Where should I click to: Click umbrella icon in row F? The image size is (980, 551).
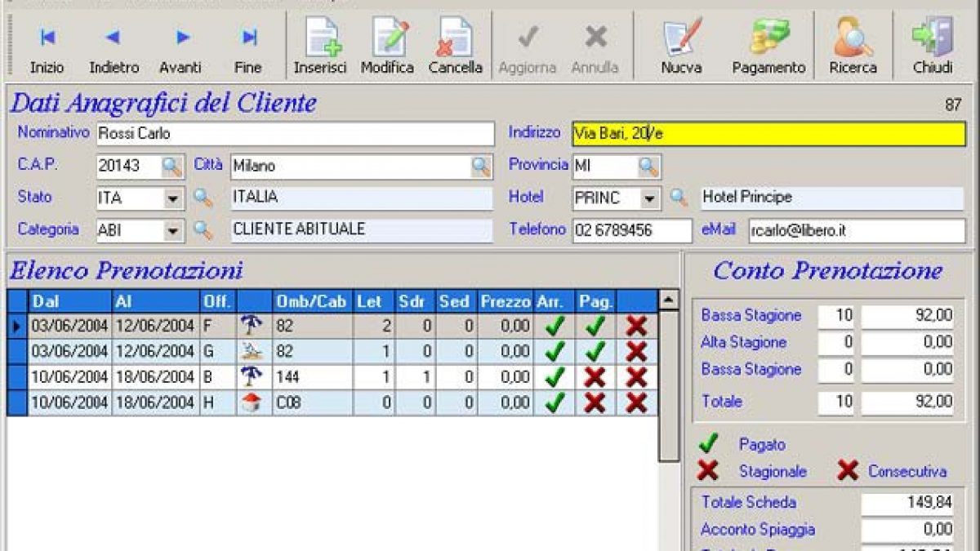coord(253,326)
